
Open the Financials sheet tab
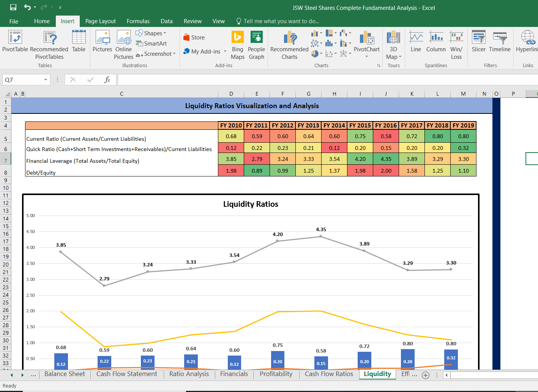[x=234, y=374]
